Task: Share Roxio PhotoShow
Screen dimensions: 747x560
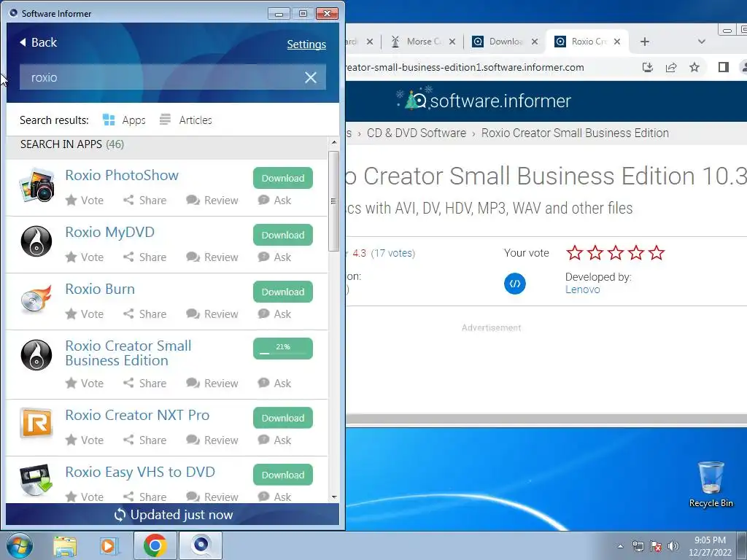Action: tap(145, 200)
